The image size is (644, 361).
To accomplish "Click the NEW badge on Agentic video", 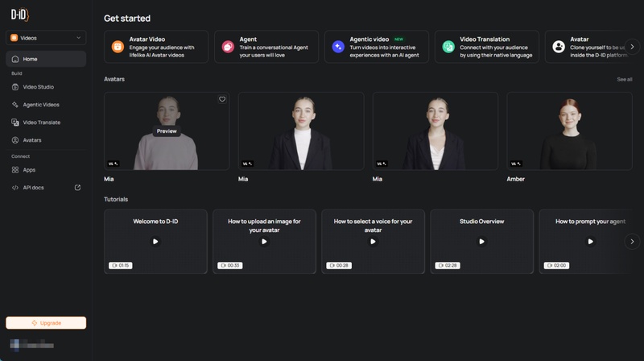I will [x=398, y=39].
